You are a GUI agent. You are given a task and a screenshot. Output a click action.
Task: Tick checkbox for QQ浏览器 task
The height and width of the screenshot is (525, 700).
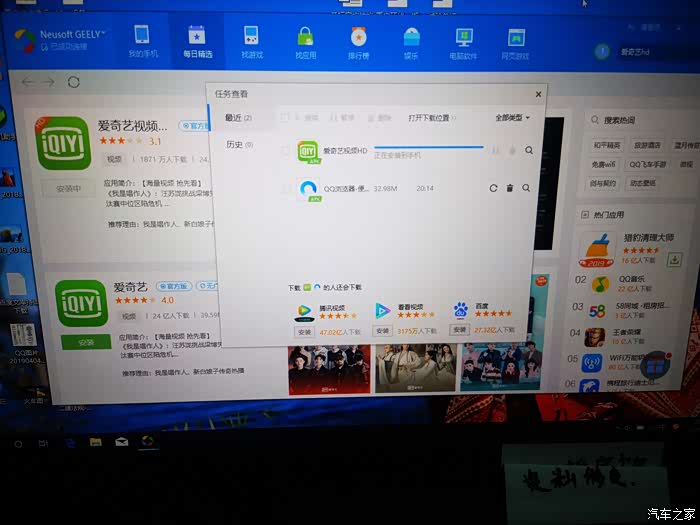286,188
